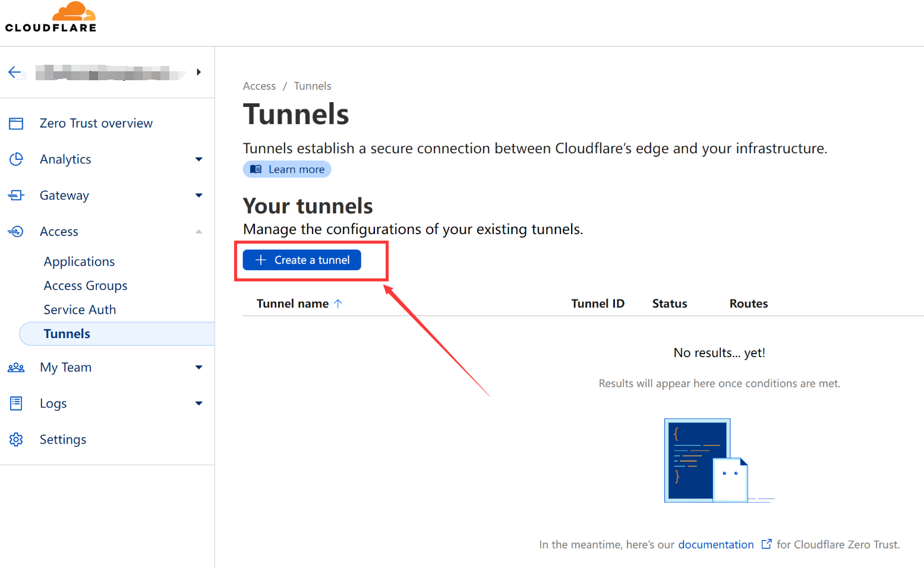Viewport: 924px width, 568px height.
Task: Click the Create a tunnel button
Action: coord(302,260)
